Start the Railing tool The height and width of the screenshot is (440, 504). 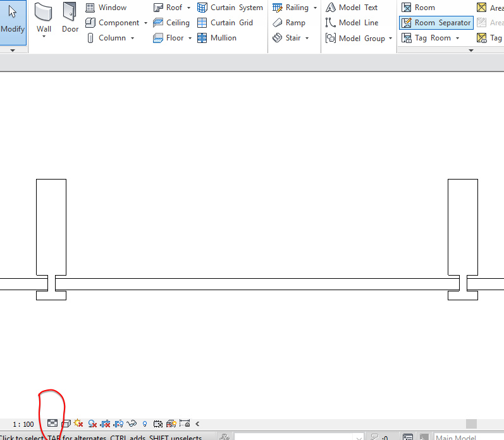point(290,8)
